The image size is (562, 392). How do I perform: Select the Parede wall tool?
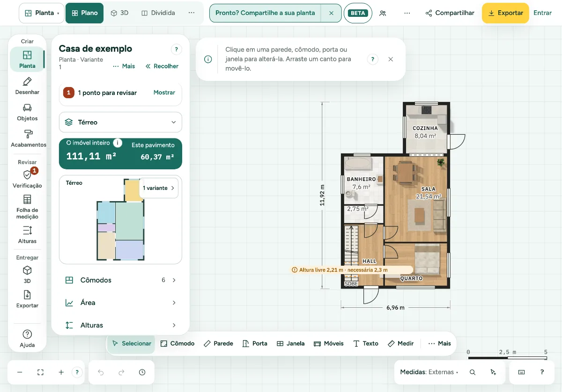(x=218, y=343)
